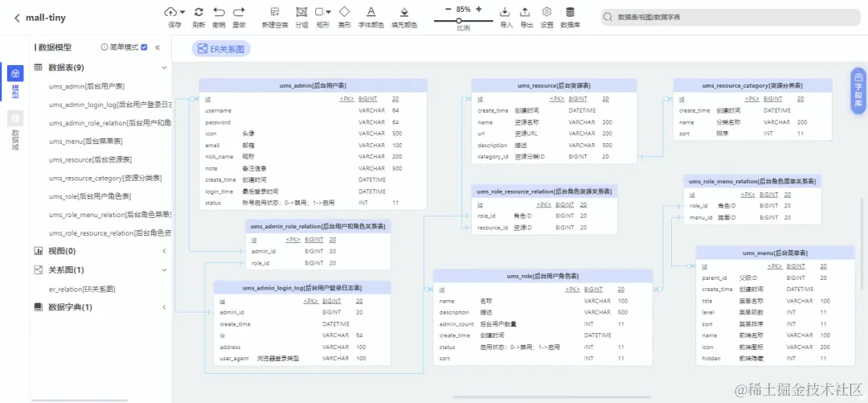Click the Export toolbar icon
This screenshot has width=868, height=403.
pyautogui.click(x=525, y=11)
